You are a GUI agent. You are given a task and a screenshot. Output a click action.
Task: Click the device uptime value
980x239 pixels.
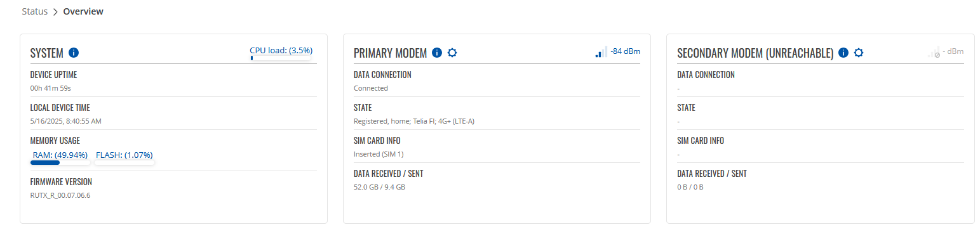[x=51, y=88]
